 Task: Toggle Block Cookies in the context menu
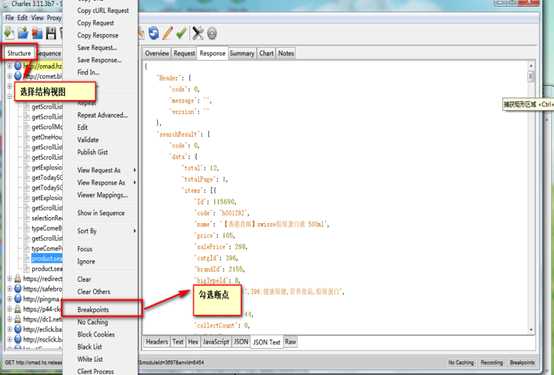click(96, 334)
